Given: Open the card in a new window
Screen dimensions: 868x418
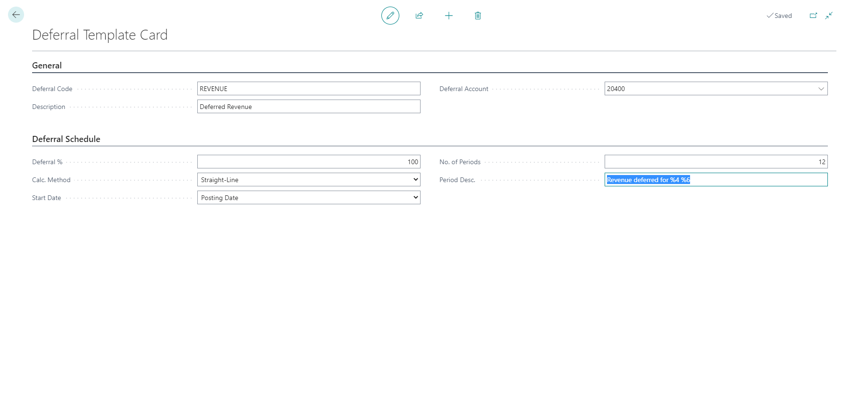Looking at the screenshot, I should (813, 16).
